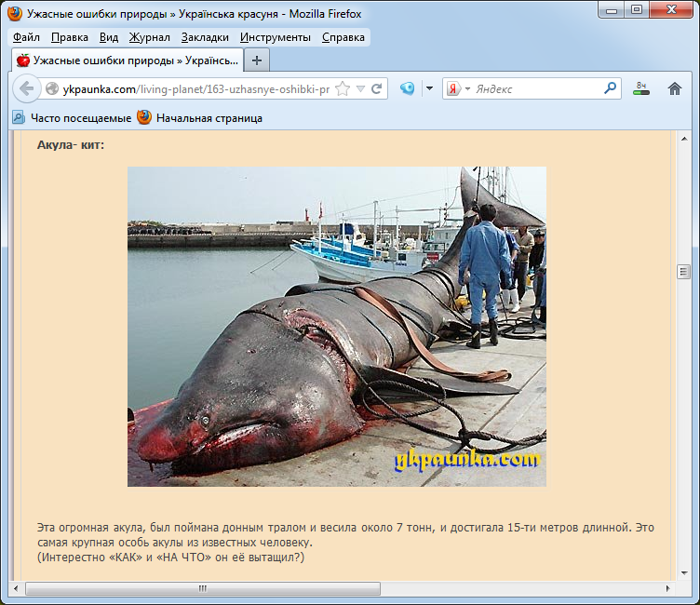Open dropdown arrow beside chat add-on icon

(x=429, y=89)
